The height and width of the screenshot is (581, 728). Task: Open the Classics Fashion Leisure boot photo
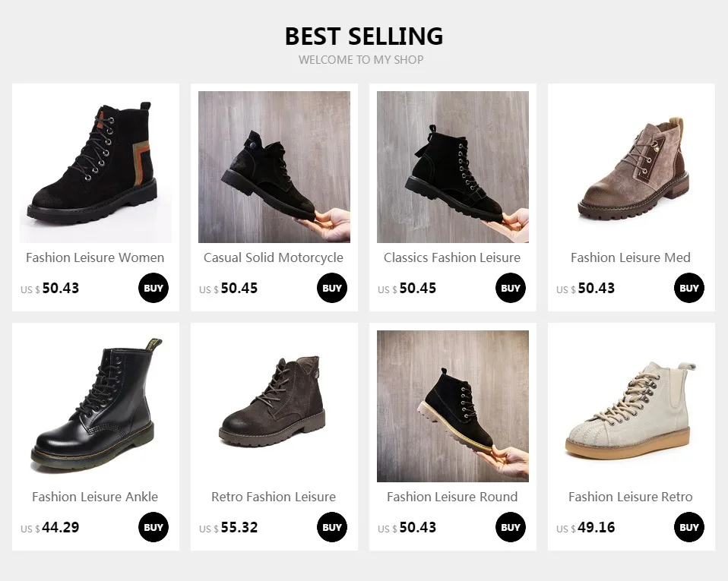[453, 166]
